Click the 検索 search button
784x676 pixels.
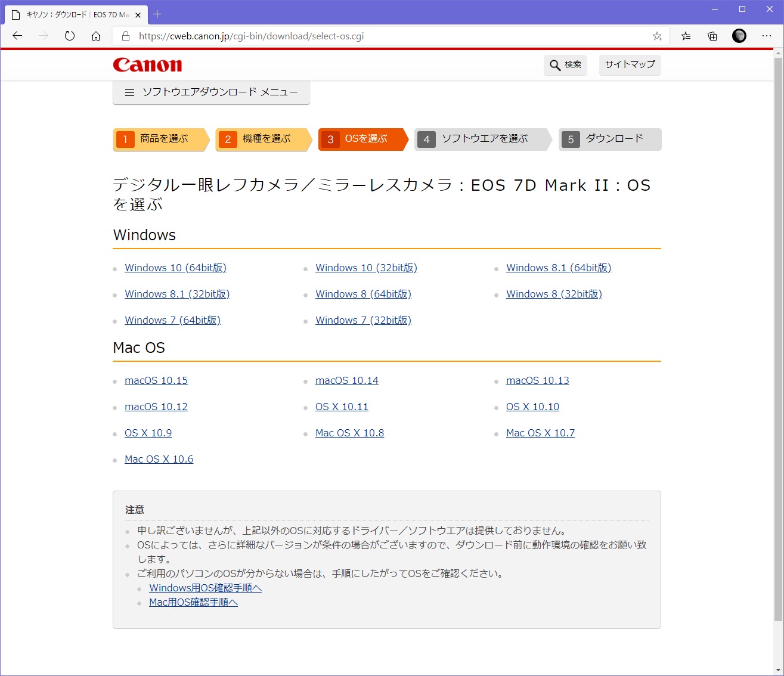coord(565,65)
